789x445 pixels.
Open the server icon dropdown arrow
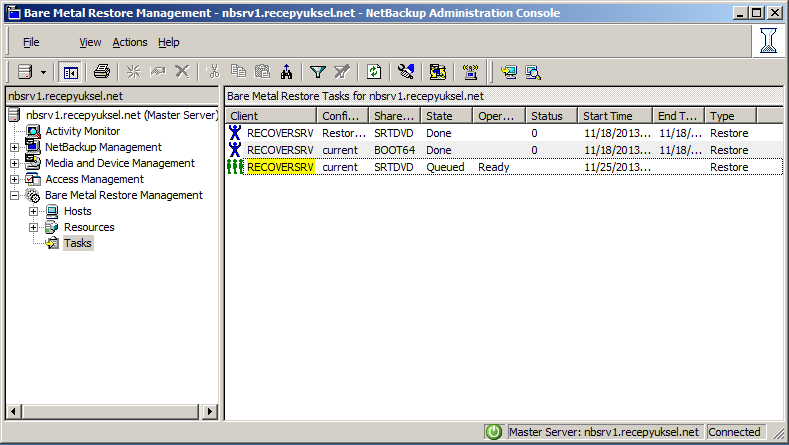pyautogui.click(x=43, y=72)
